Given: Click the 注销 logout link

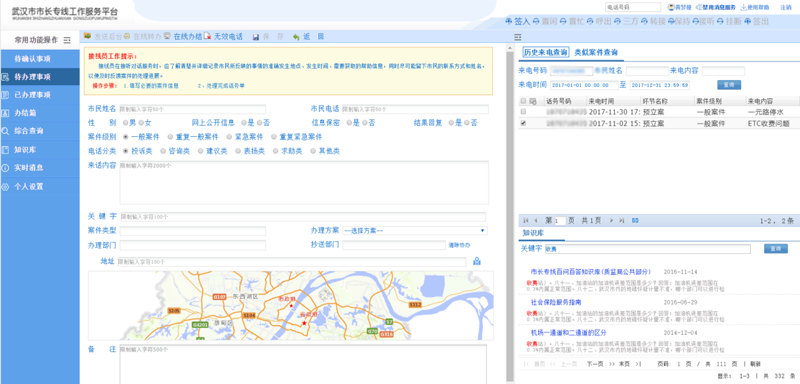Looking at the screenshot, I should tap(785, 7).
